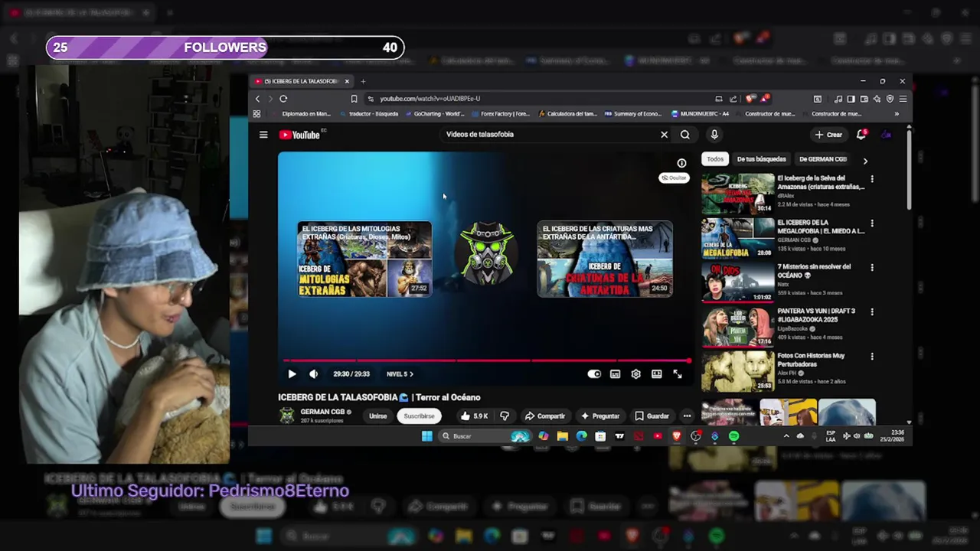Click the youtube.com address bar URL
This screenshot has height=551, width=980.
coord(430,99)
